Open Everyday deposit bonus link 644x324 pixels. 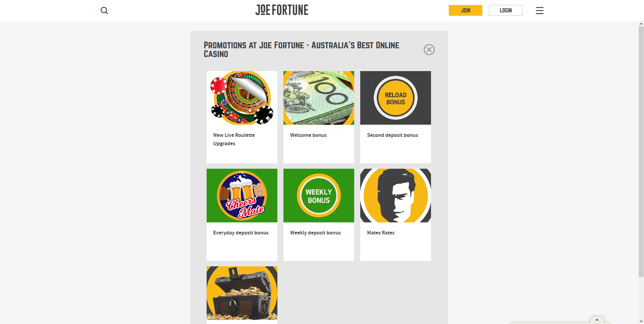(241, 233)
